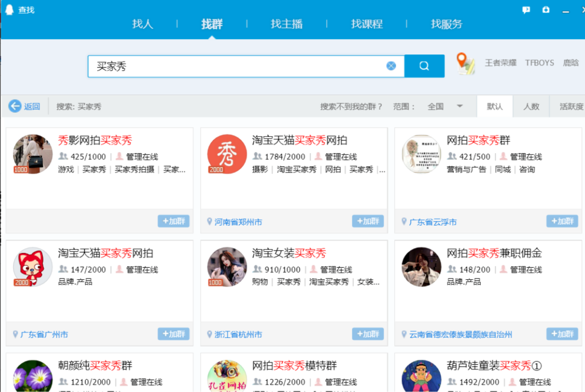
Task: Join 淘宝女装买家秀 via 加群 button
Action: point(368,334)
